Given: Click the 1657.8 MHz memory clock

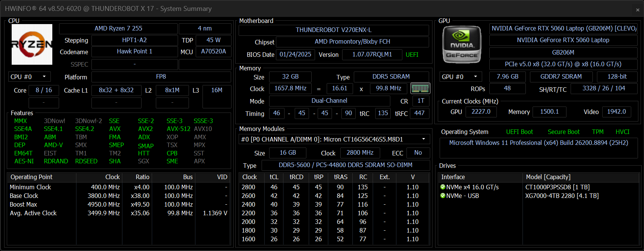Looking at the screenshot, I should tap(290, 88).
